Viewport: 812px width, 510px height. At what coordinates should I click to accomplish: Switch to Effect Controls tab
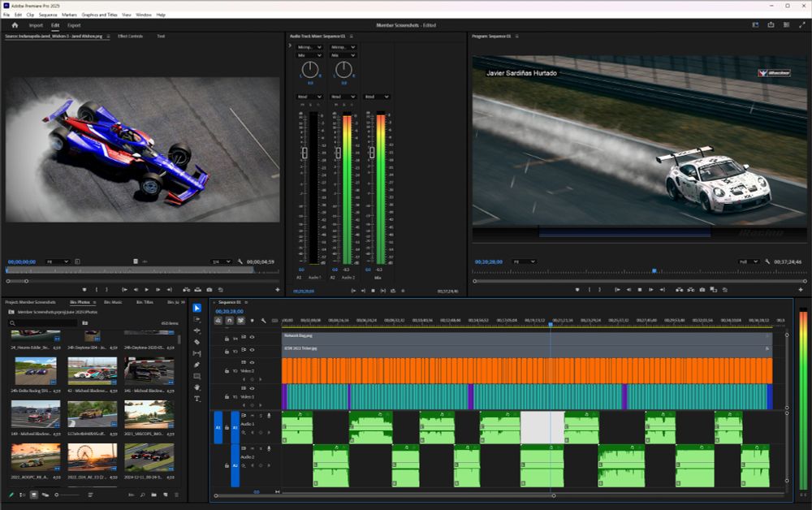coord(131,37)
